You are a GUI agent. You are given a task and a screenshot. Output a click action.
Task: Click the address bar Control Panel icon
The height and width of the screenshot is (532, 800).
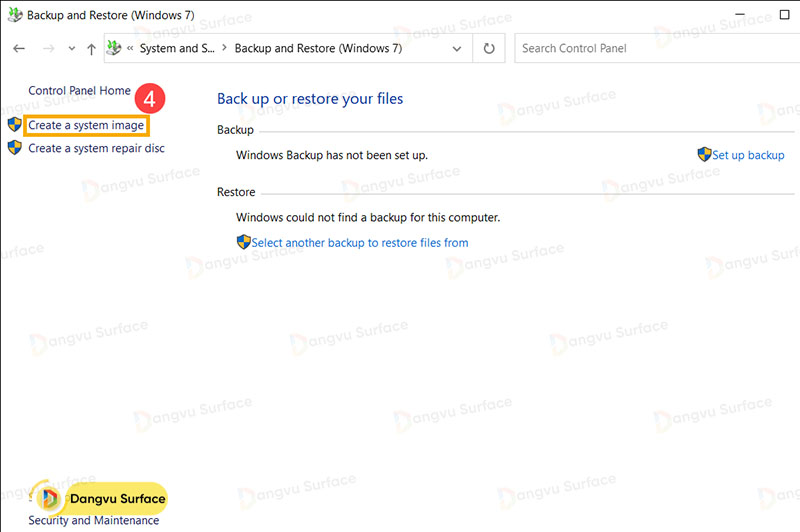pos(114,48)
